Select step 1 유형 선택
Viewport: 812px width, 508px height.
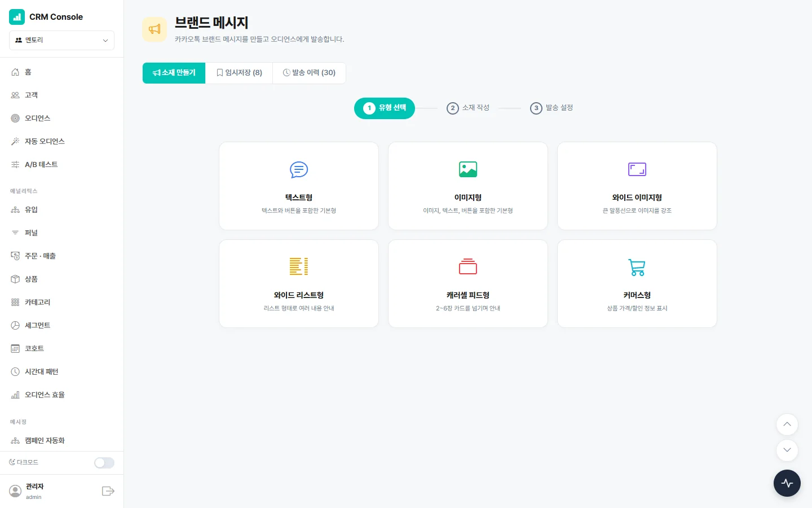[x=385, y=108]
